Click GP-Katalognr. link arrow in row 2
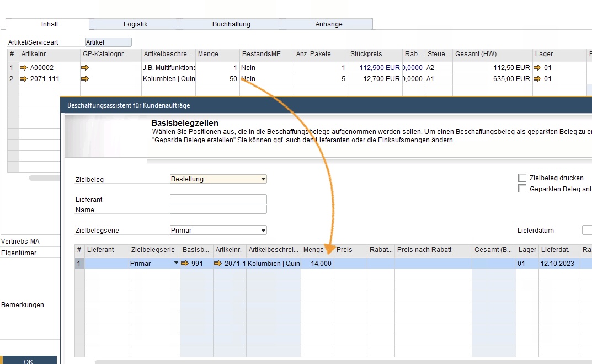Image resolution: width=592 pixels, height=364 pixels. pyautogui.click(x=84, y=79)
